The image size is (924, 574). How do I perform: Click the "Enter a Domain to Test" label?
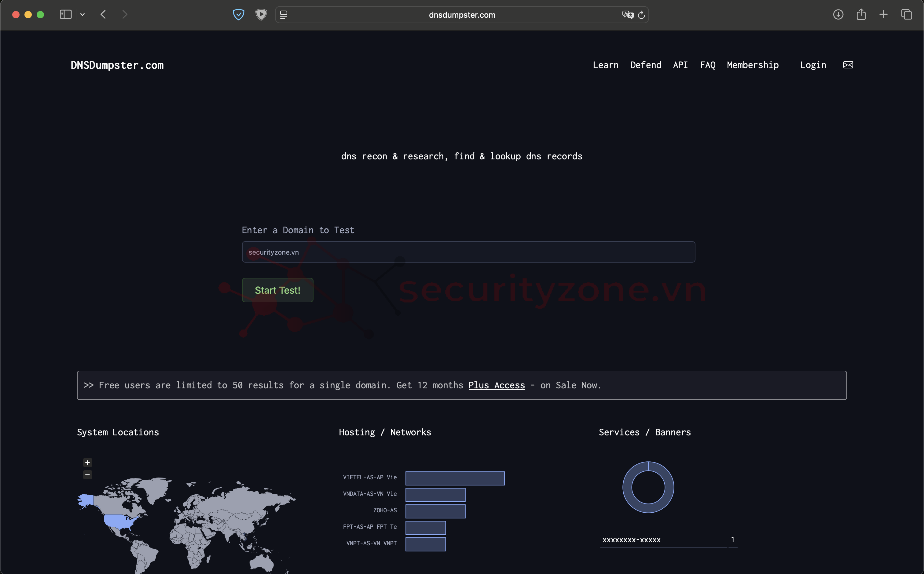click(298, 231)
